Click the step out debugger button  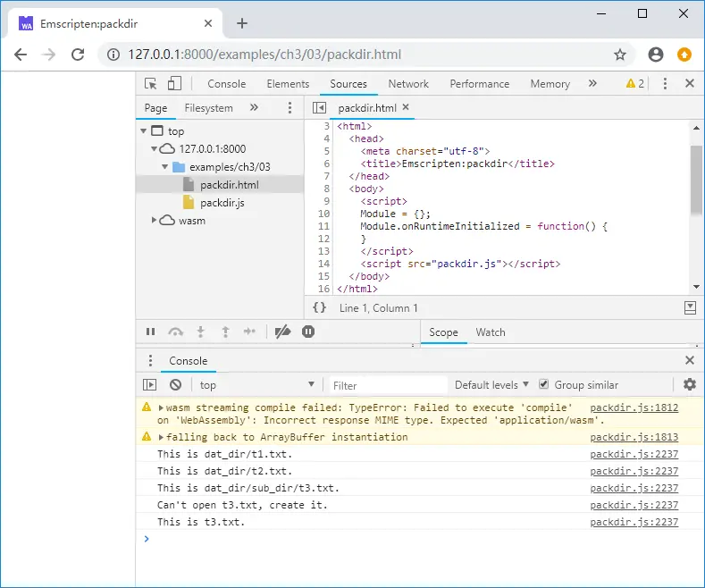[x=225, y=332]
